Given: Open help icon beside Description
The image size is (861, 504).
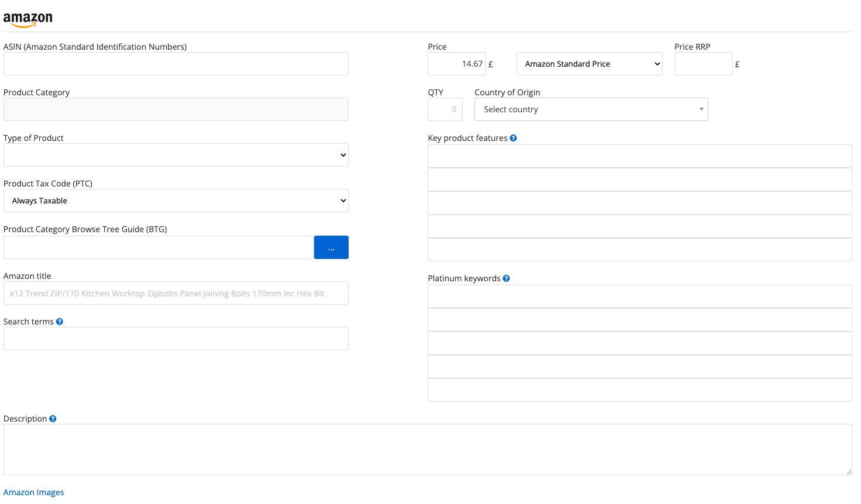Looking at the screenshot, I should pyautogui.click(x=53, y=419).
